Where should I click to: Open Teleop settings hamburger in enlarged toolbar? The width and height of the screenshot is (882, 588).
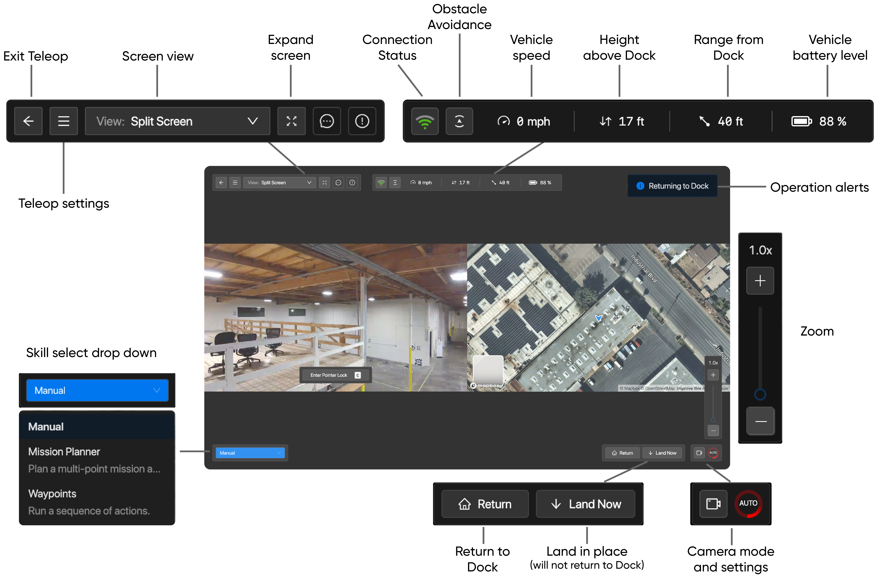click(x=64, y=121)
